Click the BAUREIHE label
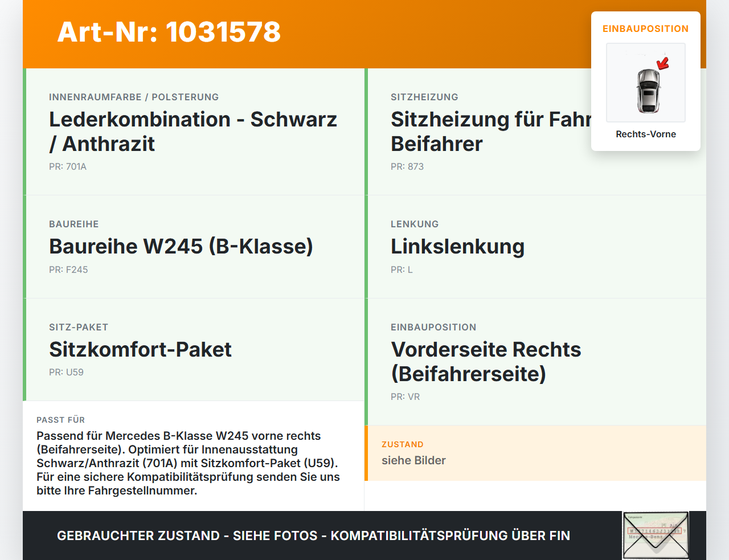Image resolution: width=729 pixels, height=560 pixels. click(x=74, y=224)
